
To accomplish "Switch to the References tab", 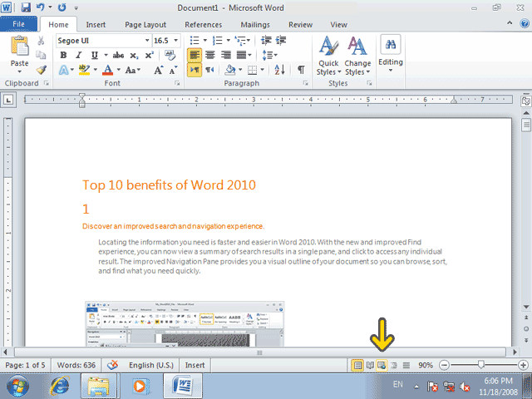I will pos(203,25).
